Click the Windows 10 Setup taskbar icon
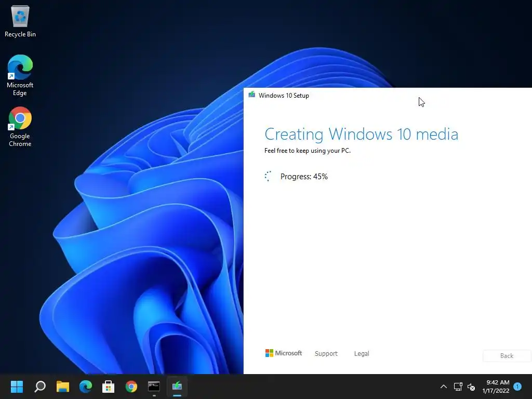 coord(177,386)
